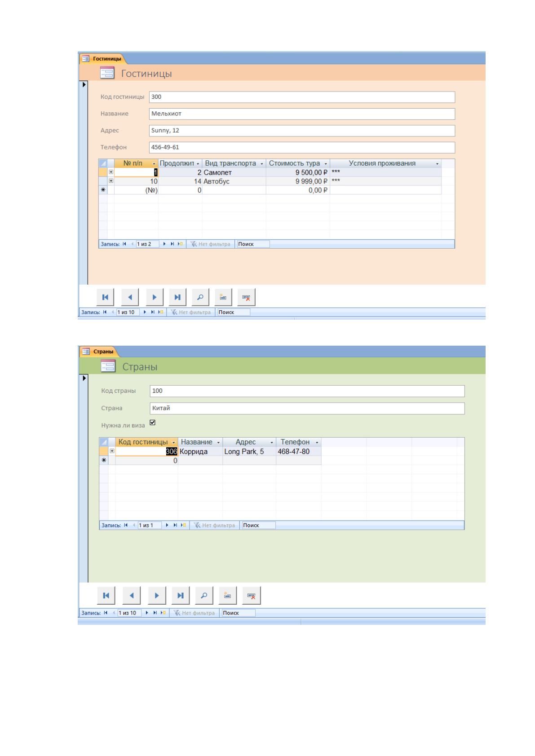The height and width of the screenshot is (756, 535).
Task: Toggle the Нужна ли виза checkbox
Action: (x=152, y=422)
